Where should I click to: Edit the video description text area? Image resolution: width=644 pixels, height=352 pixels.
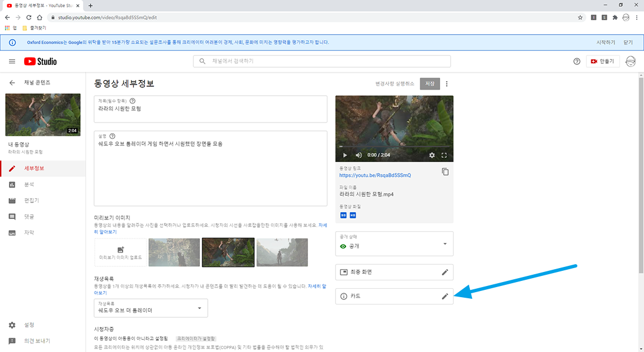point(211,168)
